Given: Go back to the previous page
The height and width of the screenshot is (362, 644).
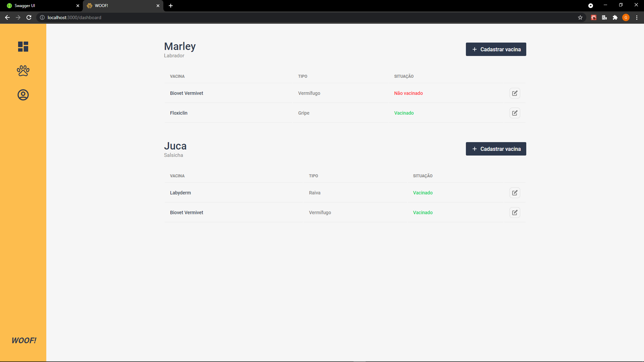Looking at the screenshot, I should (7, 17).
